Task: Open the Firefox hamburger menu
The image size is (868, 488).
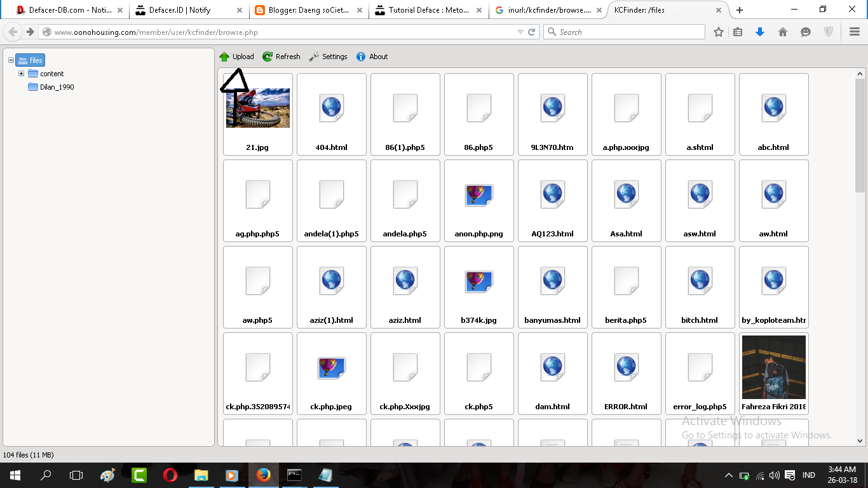Action: 854,31
